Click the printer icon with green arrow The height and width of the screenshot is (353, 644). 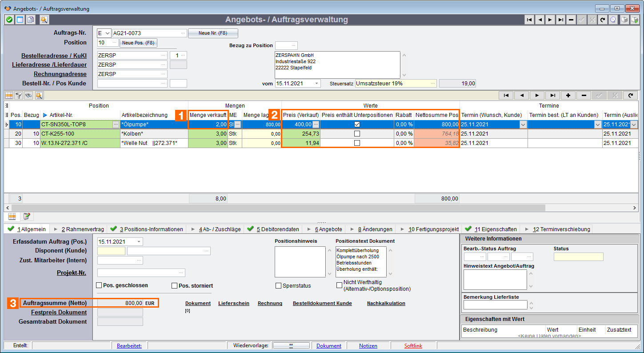coord(635,20)
